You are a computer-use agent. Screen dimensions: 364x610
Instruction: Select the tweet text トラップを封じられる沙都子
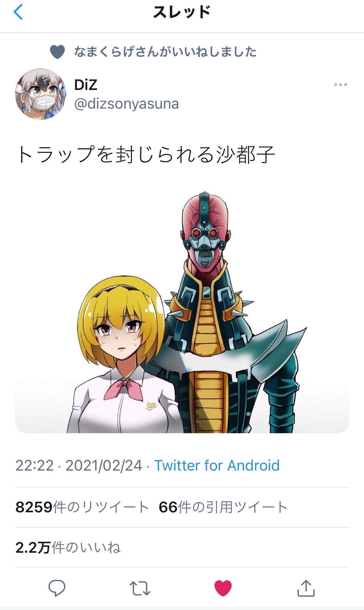[145, 155]
